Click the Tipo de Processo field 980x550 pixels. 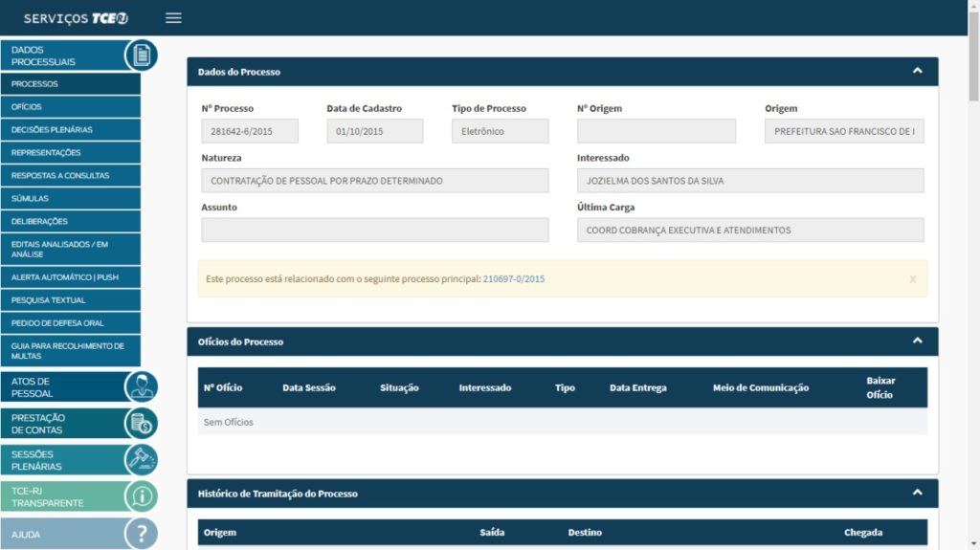tap(500, 131)
